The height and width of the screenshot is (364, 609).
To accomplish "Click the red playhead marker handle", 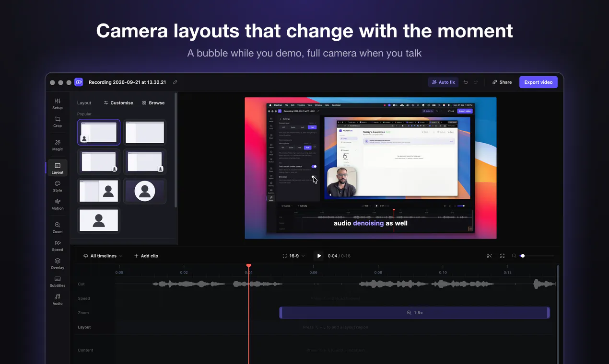I will pos(248,265).
